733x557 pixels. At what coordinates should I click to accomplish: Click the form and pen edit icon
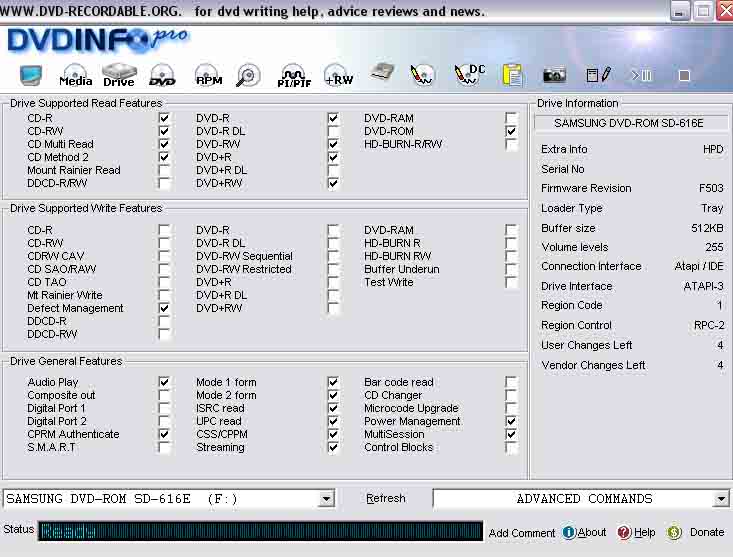pos(598,75)
